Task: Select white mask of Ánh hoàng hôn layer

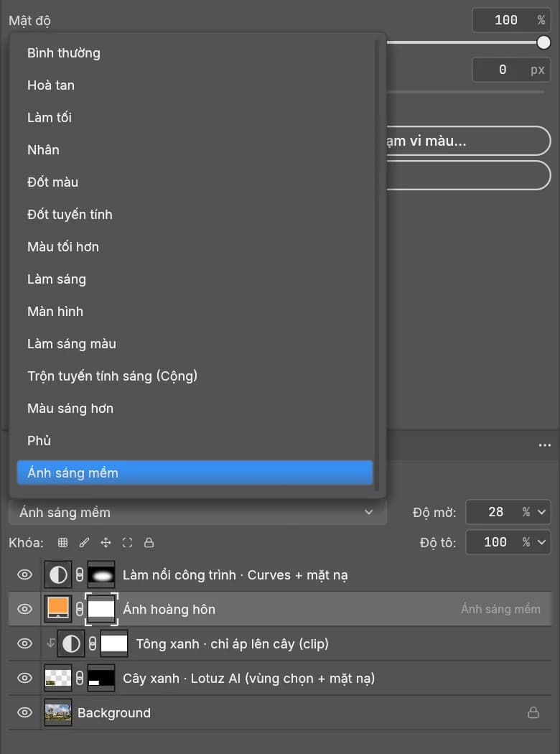Action: click(101, 609)
